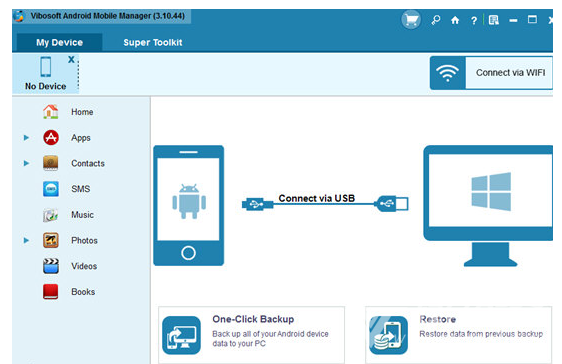Open SMS in the sidebar
This screenshot has width=562, height=364.
(x=81, y=189)
